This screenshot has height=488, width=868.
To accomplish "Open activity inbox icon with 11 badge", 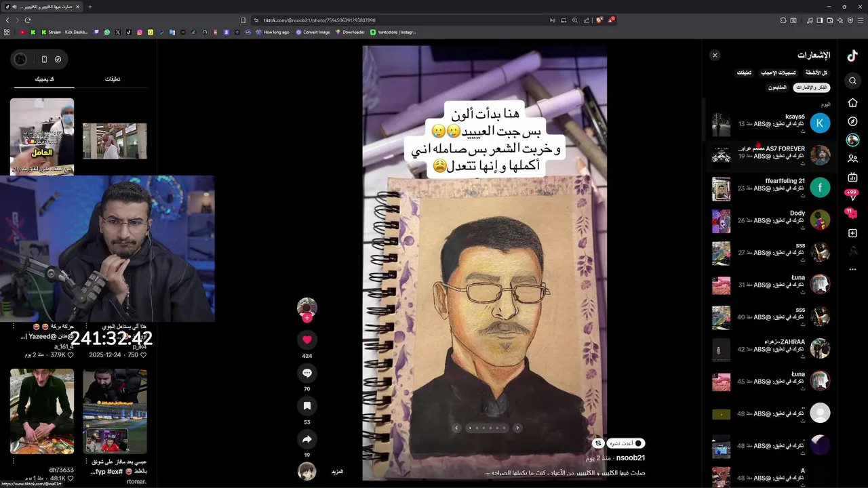I will [x=851, y=213].
